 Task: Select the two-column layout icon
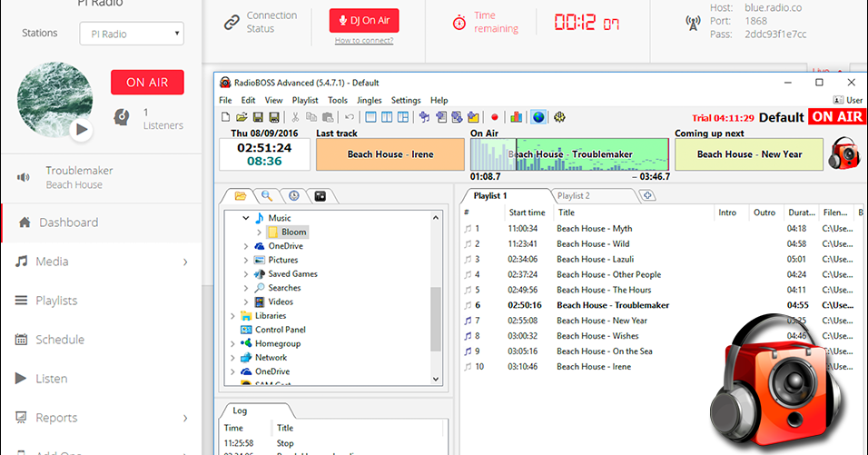point(387,117)
